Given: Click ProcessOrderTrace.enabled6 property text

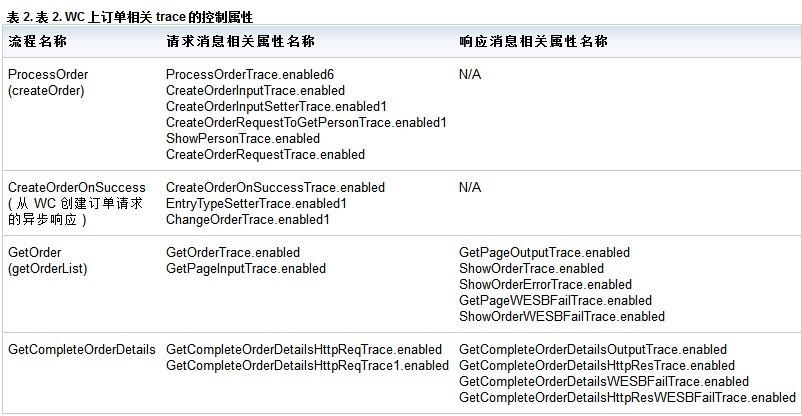Looking at the screenshot, I should pyautogui.click(x=250, y=75).
